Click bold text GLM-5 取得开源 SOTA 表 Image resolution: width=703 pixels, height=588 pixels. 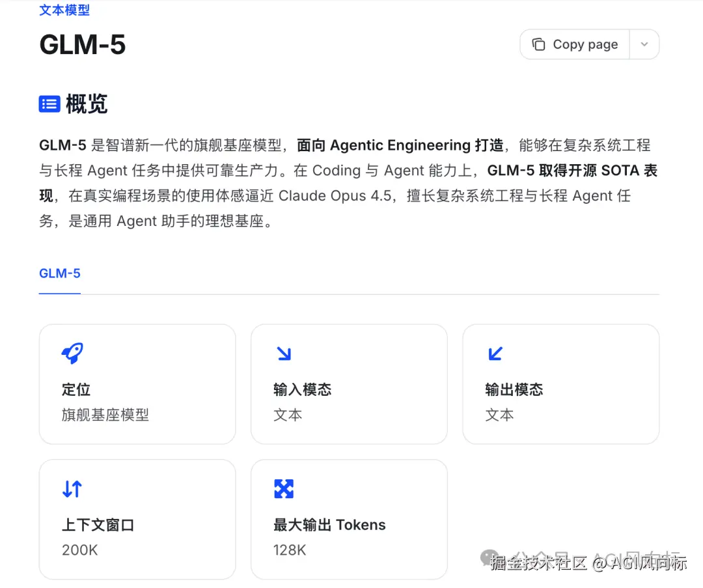572,171
